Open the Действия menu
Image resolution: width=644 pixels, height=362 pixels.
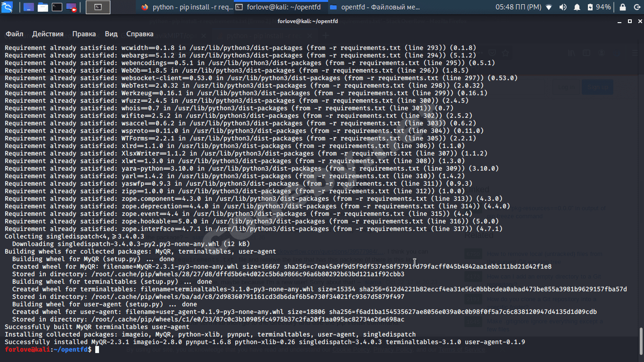(x=48, y=34)
